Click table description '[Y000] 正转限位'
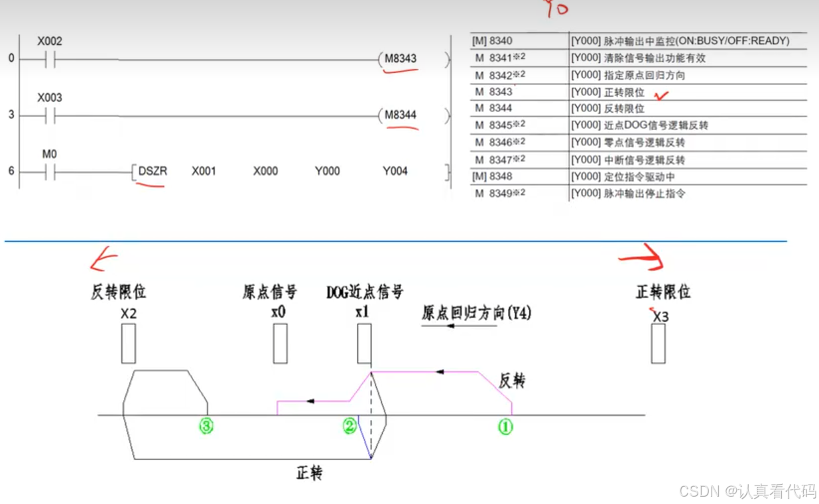 click(607, 93)
